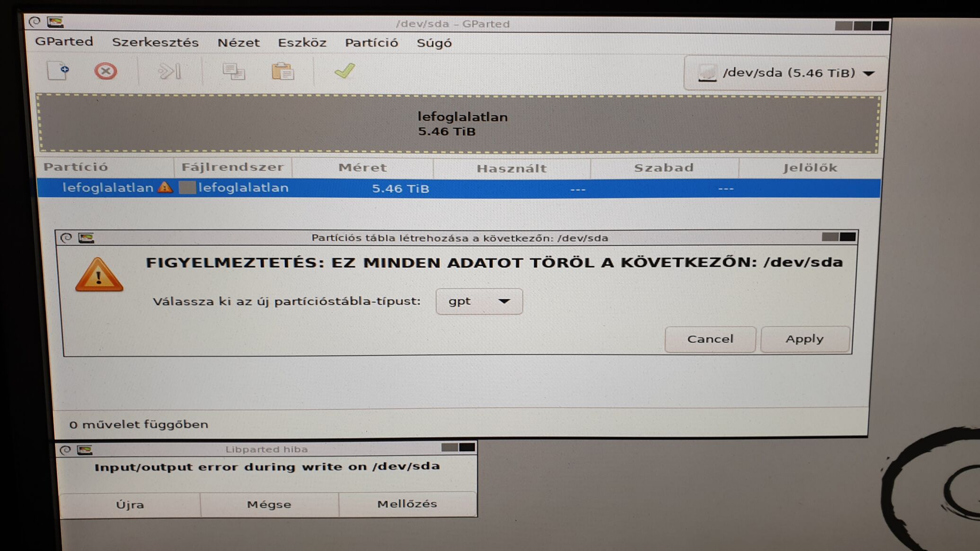This screenshot has width=980, height=551.
Task: Click Mégse in Libparted error dialog
Action: pos(269,504)
